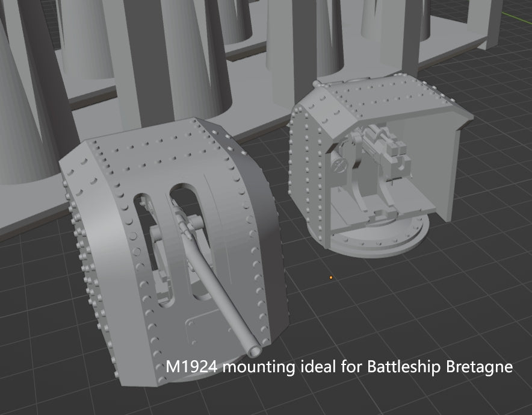Click the handwheel inside the right mounting

(x=338, y=165)
